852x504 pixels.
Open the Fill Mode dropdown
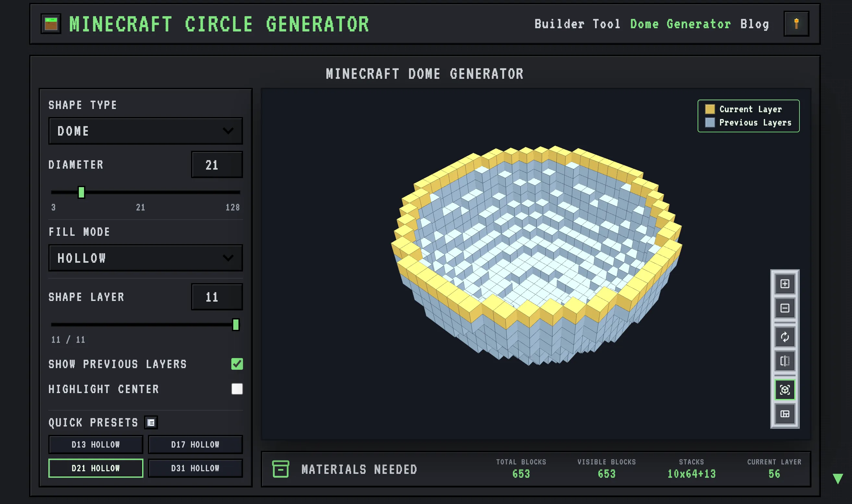146,258
